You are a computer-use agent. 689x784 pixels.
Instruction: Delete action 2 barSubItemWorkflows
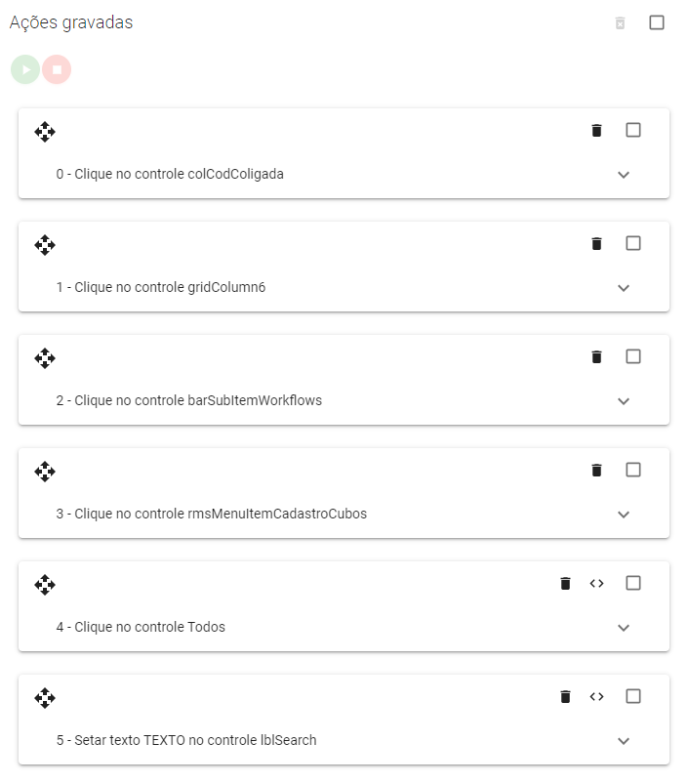(596, 356)
